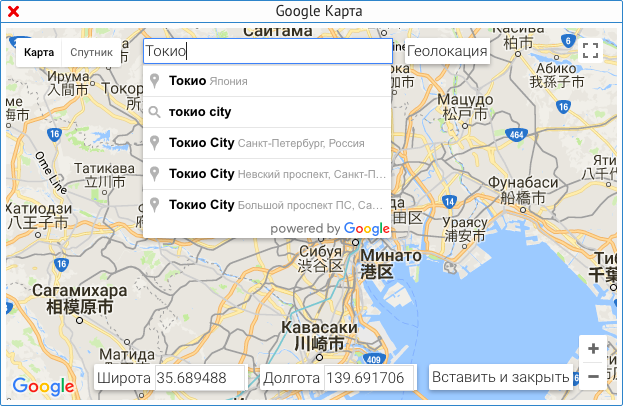The width and height of the screenshot is (623, 406).
Task: Click Ome Line railway label
Action: [x=50, y=173]
